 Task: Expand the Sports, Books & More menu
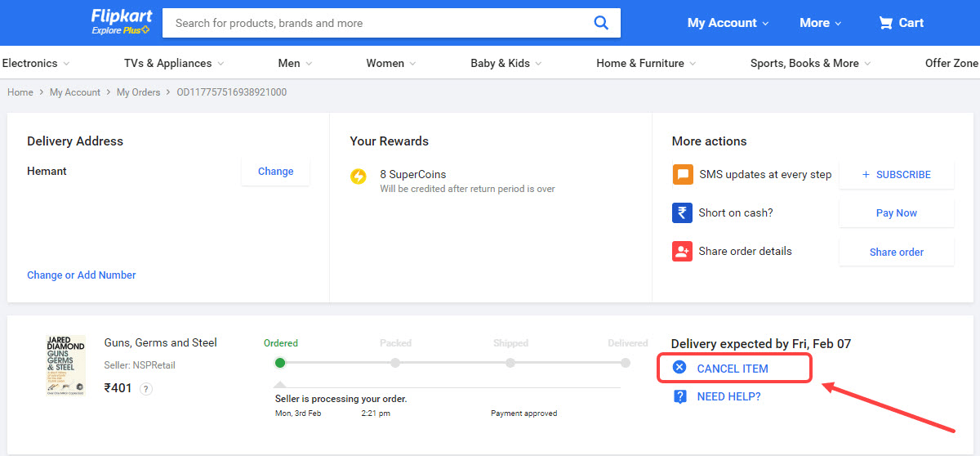(x=810, y=63)
